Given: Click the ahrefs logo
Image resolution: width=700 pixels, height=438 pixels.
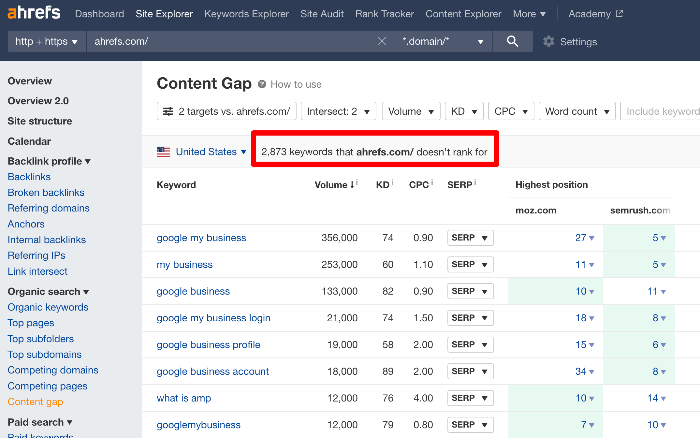Looking at the screenshot, I should 34,14.
